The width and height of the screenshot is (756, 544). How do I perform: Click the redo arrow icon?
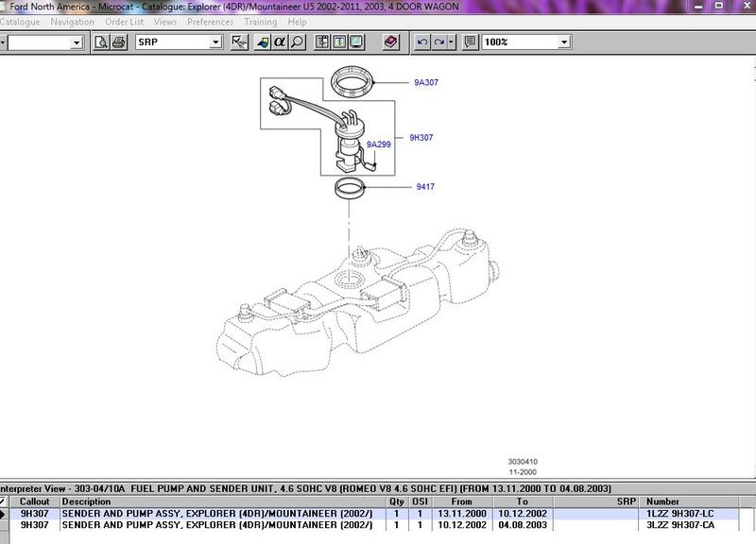[438, 42]
